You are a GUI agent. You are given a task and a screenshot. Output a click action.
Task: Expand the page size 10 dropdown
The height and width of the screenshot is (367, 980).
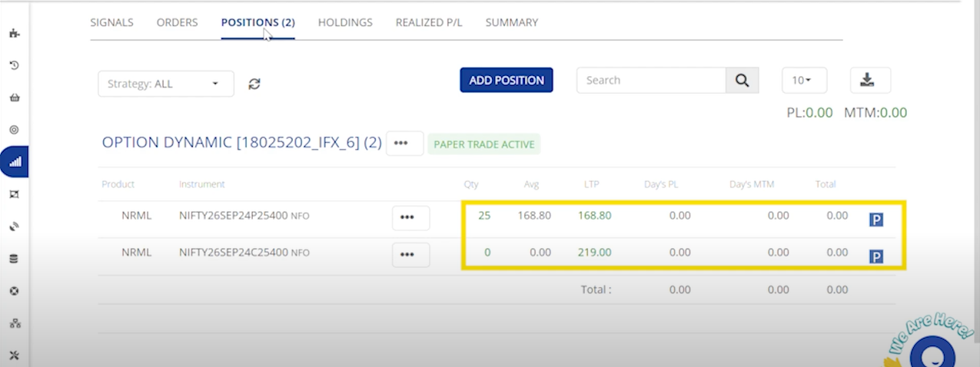[803, 80]
